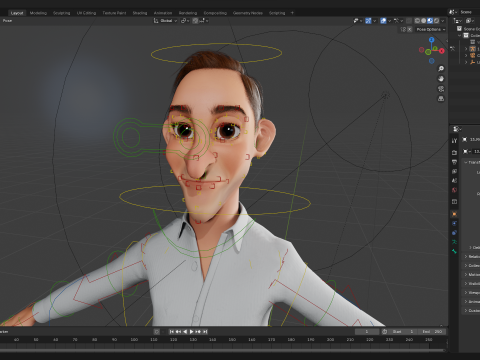This screenshot has height=360, width=480.
Task: Click the Scene Collection icon
Action: (459, 29)
